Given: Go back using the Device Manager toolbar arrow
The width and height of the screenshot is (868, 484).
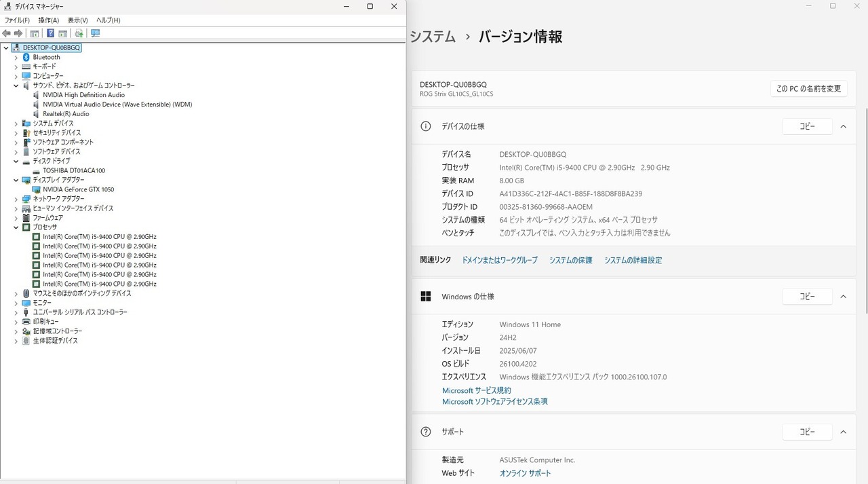Looking at the screenshot, I should coord(7,33).
